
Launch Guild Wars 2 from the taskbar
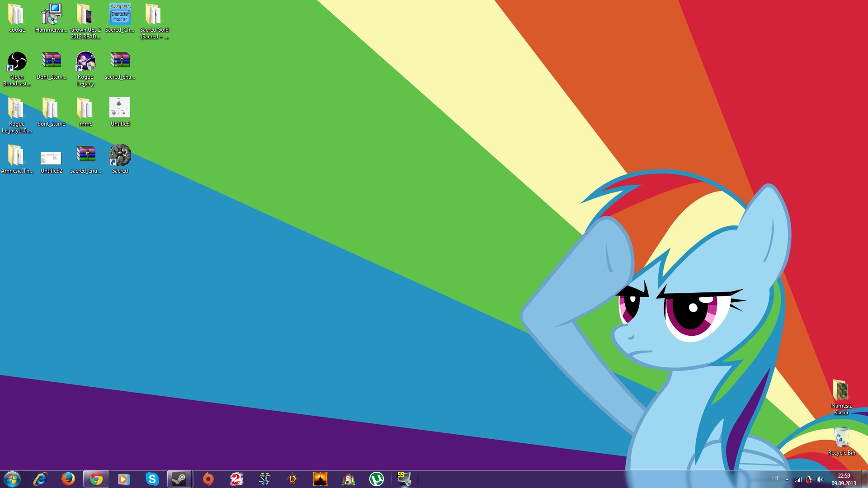coord(236,479)
